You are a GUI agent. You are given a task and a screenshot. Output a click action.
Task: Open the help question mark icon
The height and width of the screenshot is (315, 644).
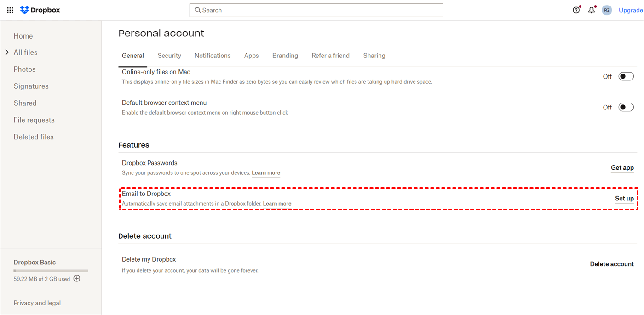(576, 10)
